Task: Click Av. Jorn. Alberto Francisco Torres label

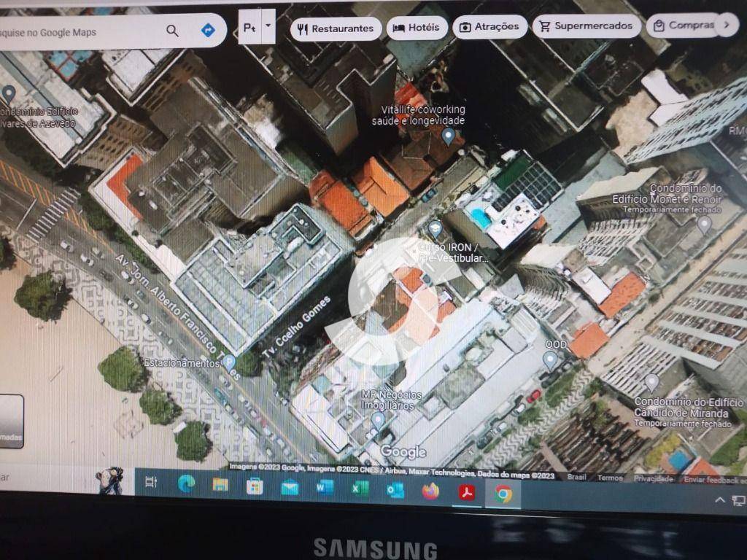Action: [178, 316]
